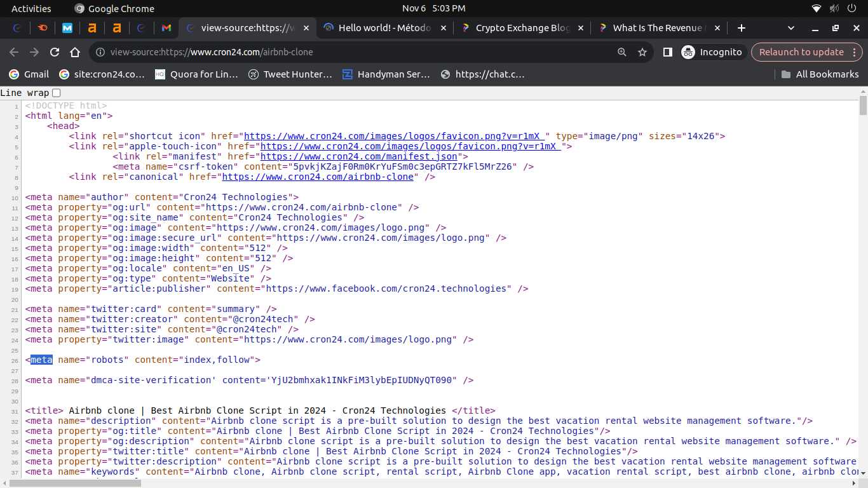
Task: Close the view-source tab
Action: click(307, 28)
